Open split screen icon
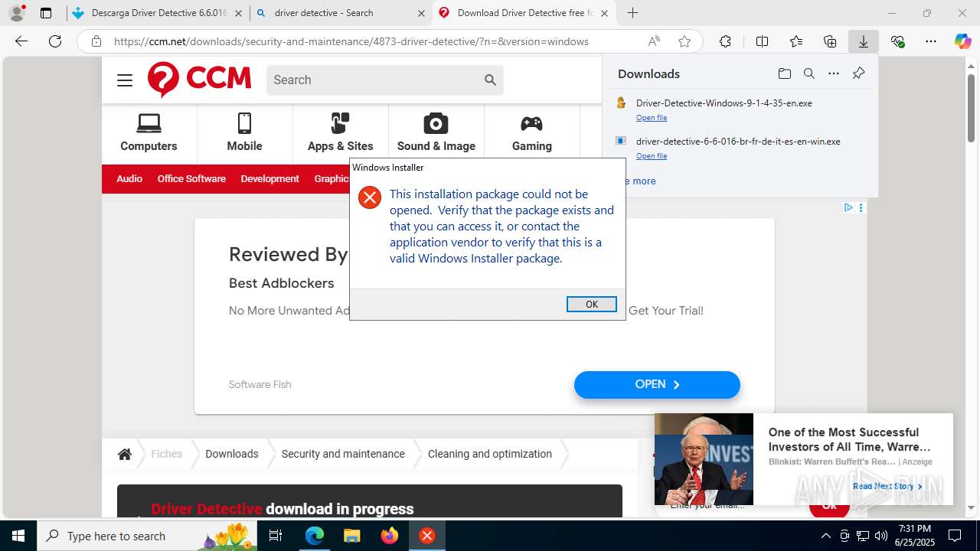This screenshot has width=980, height=551. [x=762, y=41]
